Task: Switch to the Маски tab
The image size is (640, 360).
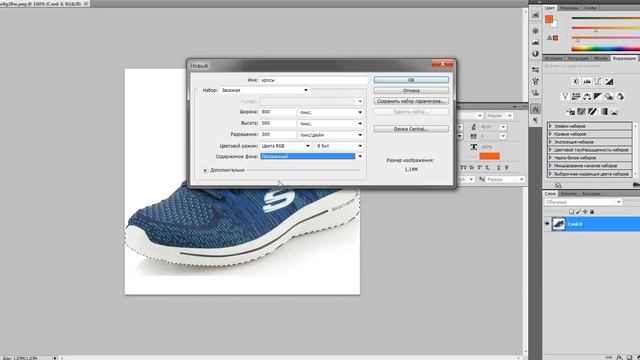Action: (600, 58)
